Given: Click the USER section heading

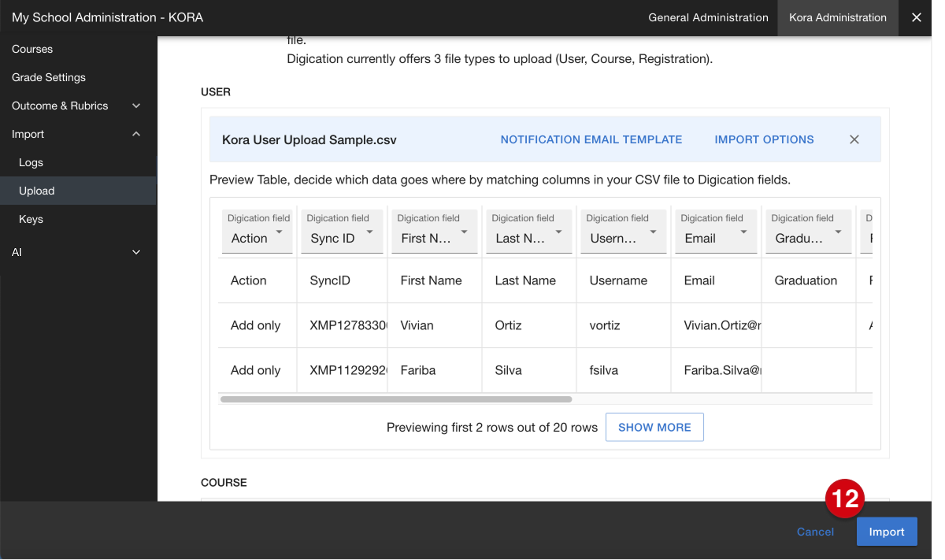Looking at the screenshot, I should [x=216, y=92].
